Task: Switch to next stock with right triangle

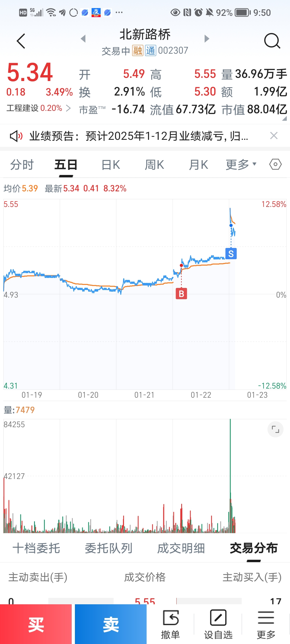Action: click(x=206, y=39)
